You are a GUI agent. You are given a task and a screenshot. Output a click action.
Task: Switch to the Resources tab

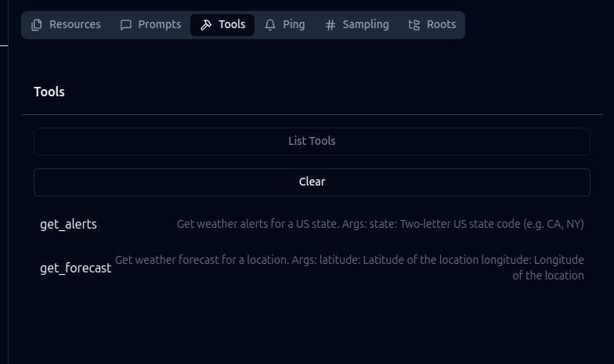pos(74,24)
